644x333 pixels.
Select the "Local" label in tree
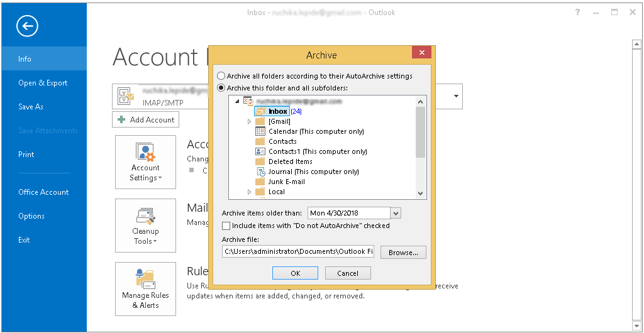coord(277,192)
